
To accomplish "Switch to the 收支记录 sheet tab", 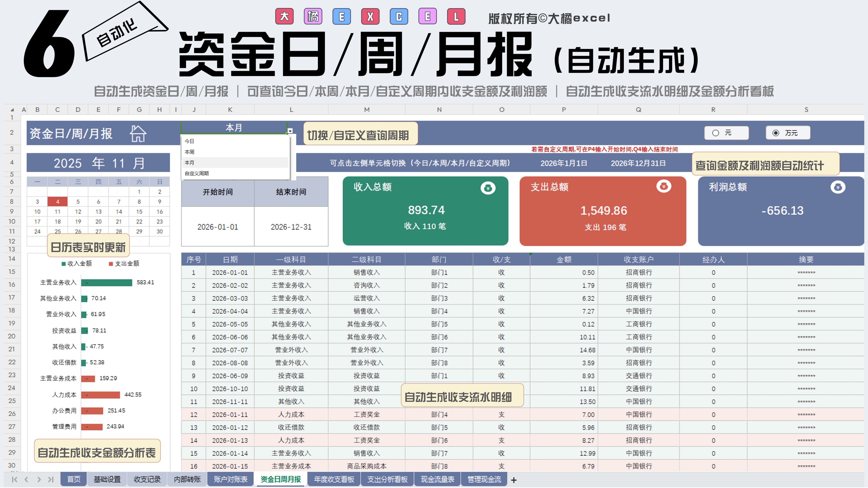I will (x=147, y=479).
